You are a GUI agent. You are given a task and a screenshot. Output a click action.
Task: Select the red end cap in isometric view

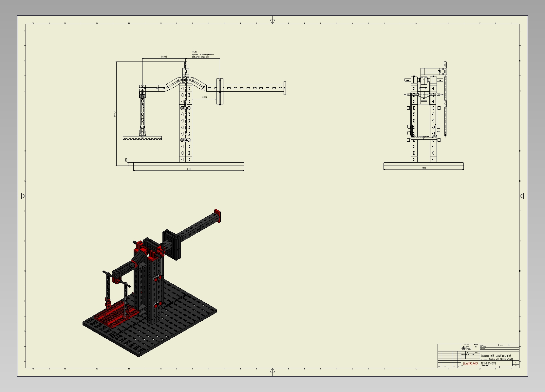[217, 216]
